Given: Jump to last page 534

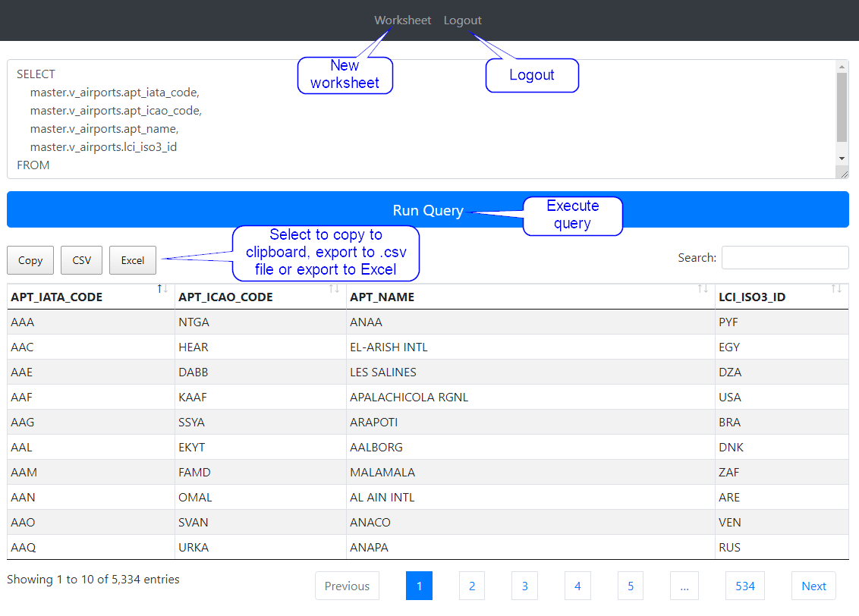Looking at the screenshot, I should 745,586.
